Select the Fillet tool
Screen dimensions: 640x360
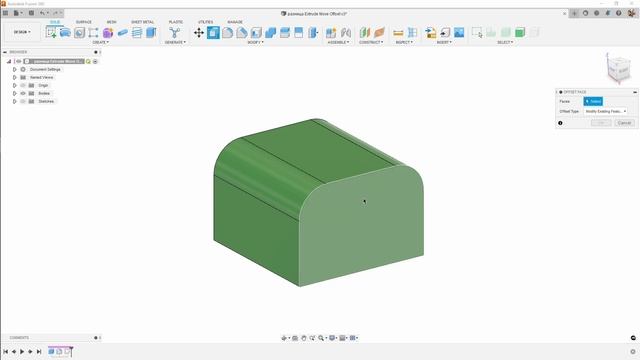tap(227, 33)
